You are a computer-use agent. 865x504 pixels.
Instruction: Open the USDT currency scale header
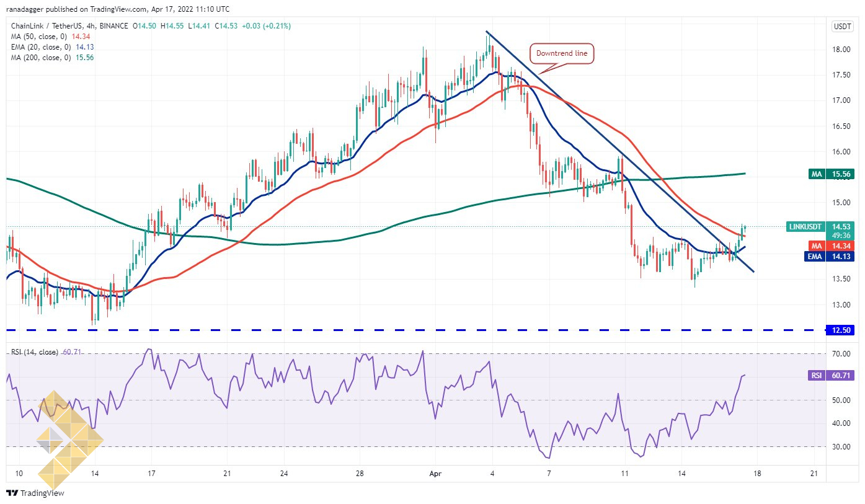point(842,26)
